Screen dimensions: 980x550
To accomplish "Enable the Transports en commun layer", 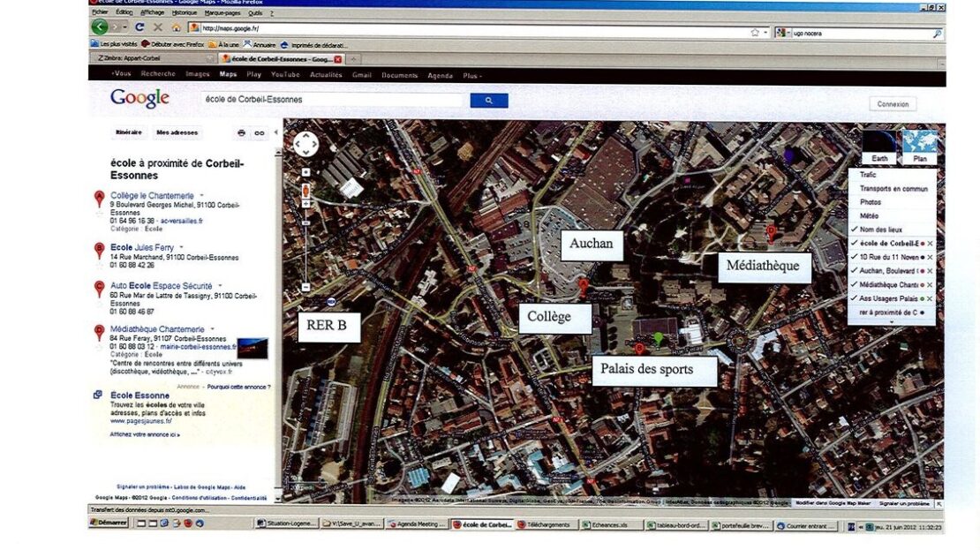I will 892,189.
